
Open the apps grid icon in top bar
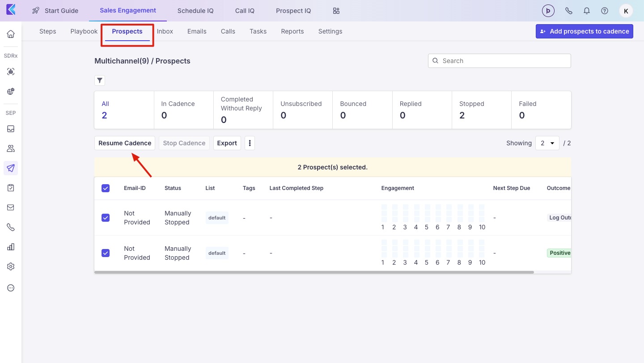point(336,11)
